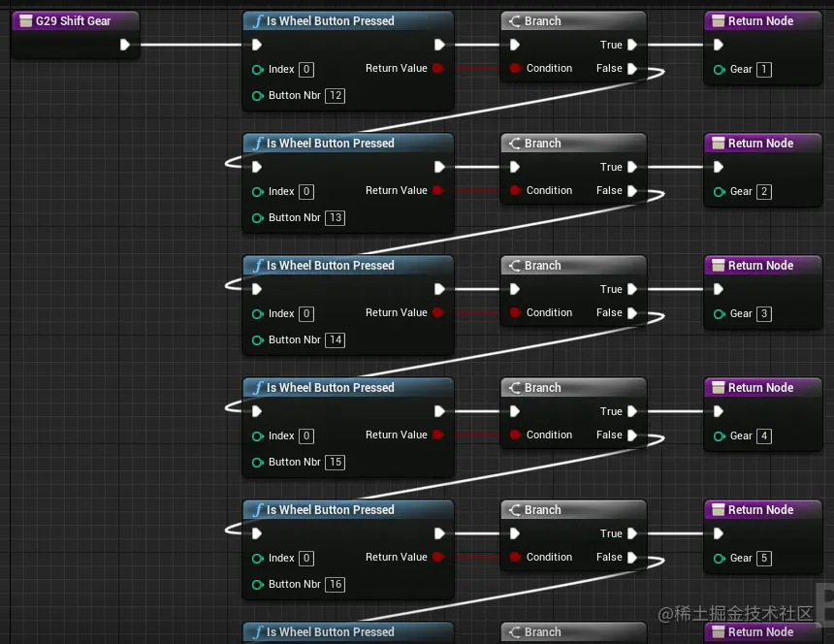The width and height of the screenshot is (834, 644).
Task: Click the Condition pin on the Branch before Gear 1
Action: [515, 68]
